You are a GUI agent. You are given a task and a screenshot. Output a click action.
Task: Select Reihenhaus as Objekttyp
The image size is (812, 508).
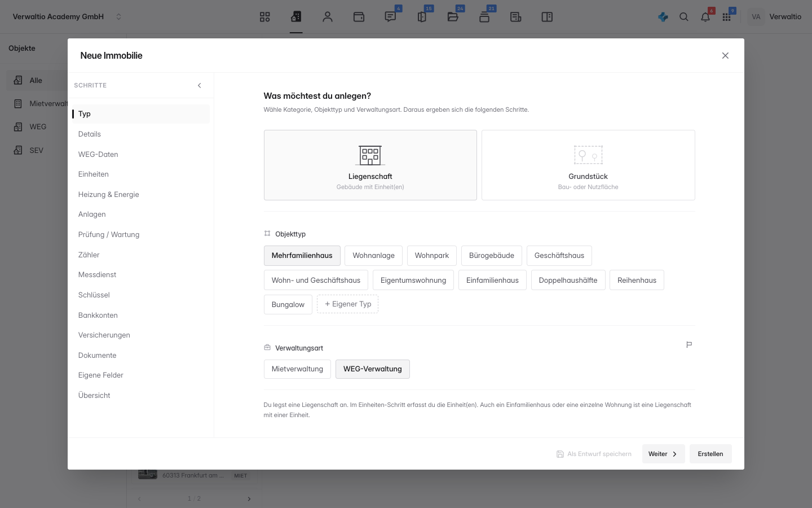pyautogui.click(x=637, y=280)
